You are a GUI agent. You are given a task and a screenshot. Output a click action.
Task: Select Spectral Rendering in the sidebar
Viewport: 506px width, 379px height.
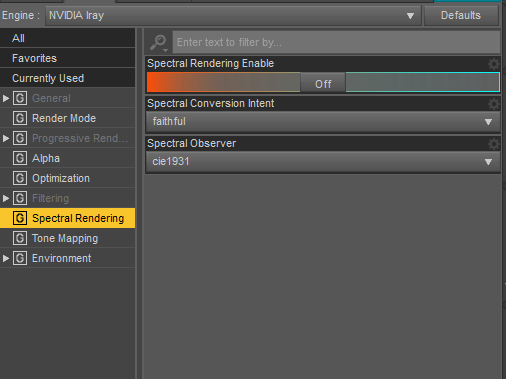click(67, 218)
